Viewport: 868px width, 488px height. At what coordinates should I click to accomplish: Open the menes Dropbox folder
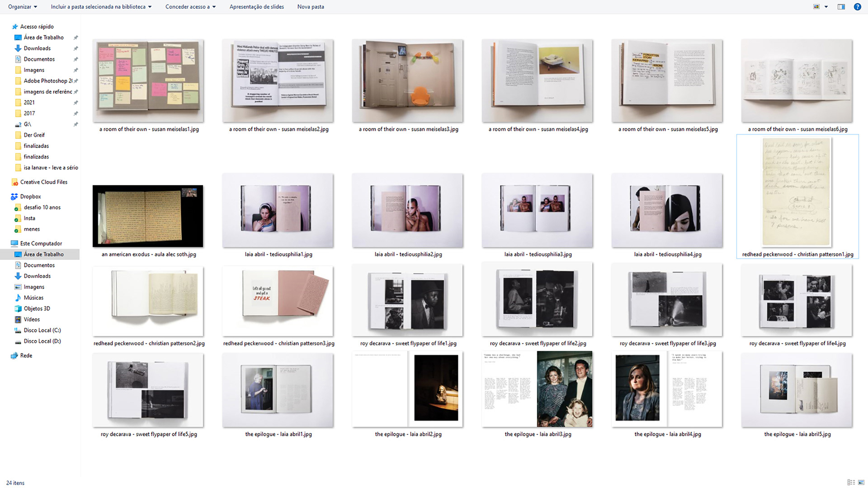click(32, 229)
